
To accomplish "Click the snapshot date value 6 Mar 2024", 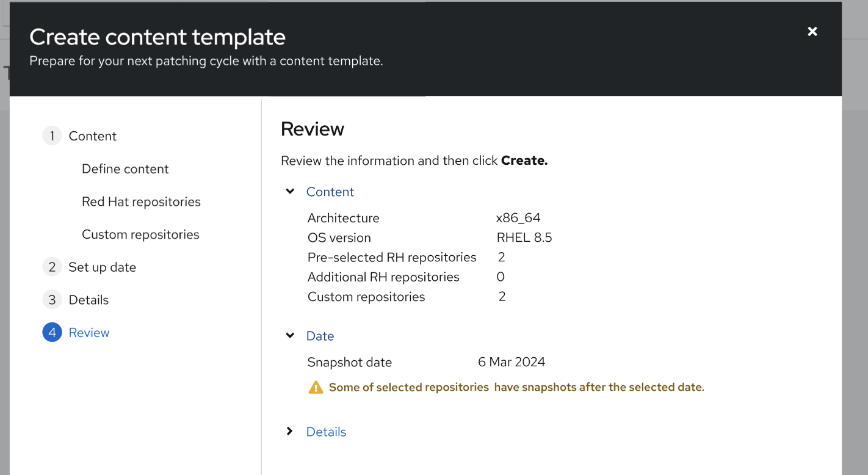I will [512, 362].
